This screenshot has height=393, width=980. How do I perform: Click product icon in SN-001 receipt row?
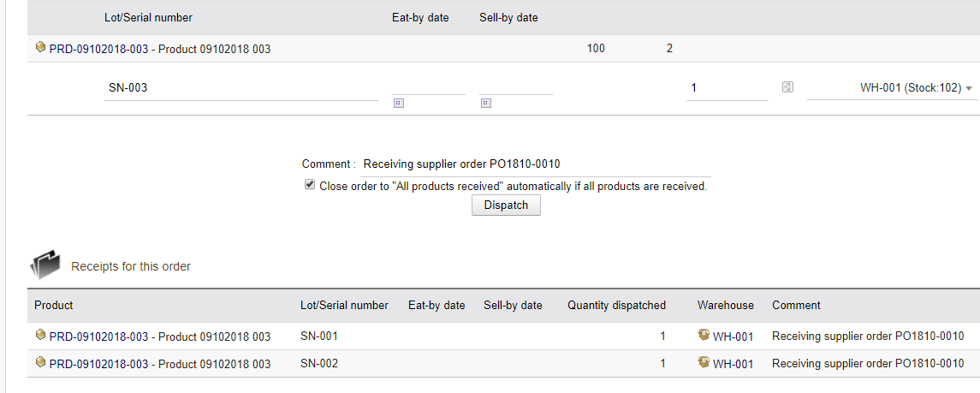40,336
